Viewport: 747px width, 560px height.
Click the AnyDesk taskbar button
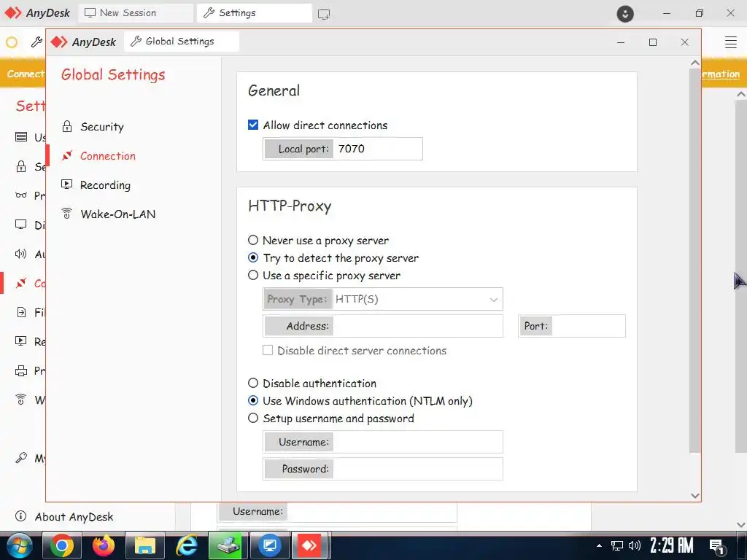[310, 545]
